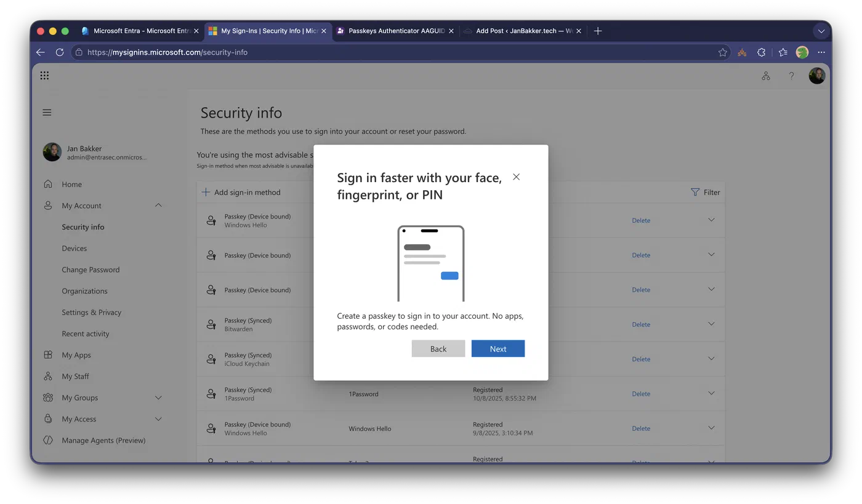Click the browser address bar URL

tap(167, 52)
